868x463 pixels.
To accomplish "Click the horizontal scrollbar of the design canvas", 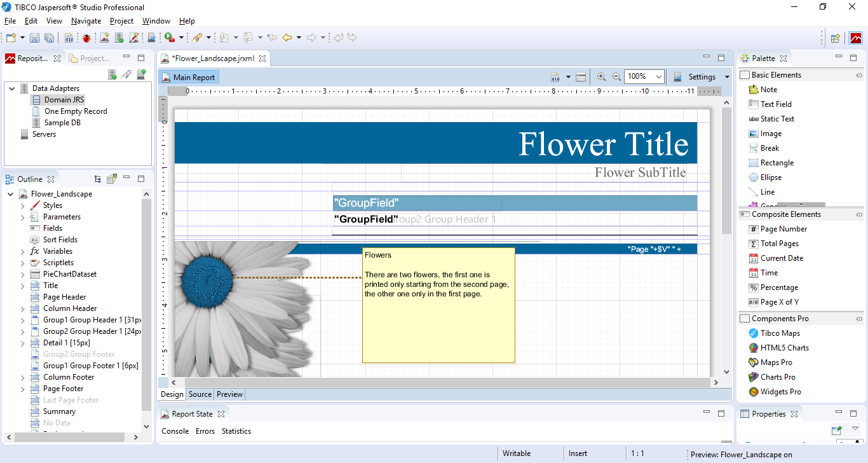I will tap(445, 383).
